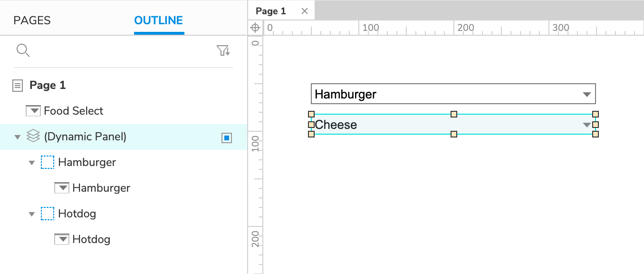Click the Food Select droplist icon
The width and height of the screenshot is (644, 274).
33,111
